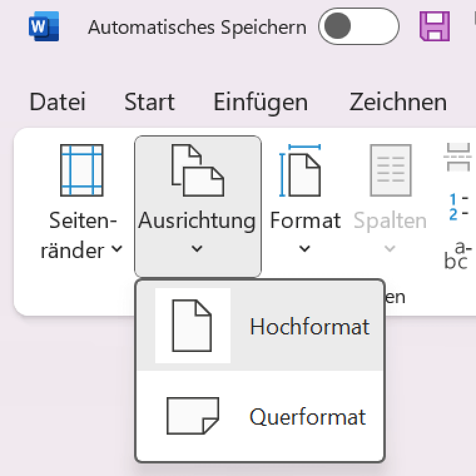The image size is (476, 476).
Task: Click the purple save disk icon
Action: 435,26
